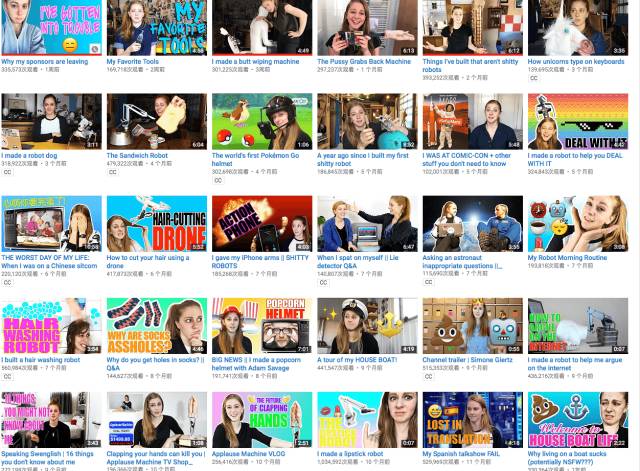
Task: Open 'I built a hair washing robot' title
Action: (40, 360)
